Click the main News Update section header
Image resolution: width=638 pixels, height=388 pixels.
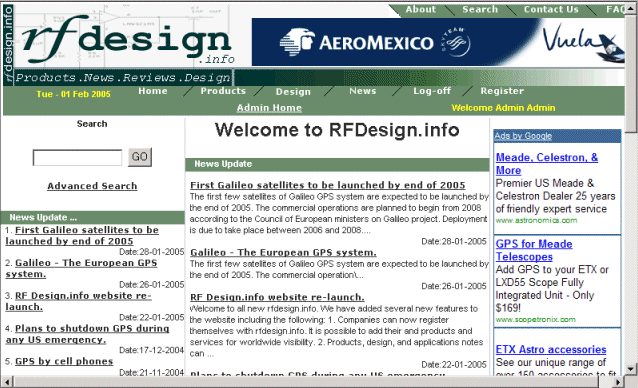coord(337,164)
